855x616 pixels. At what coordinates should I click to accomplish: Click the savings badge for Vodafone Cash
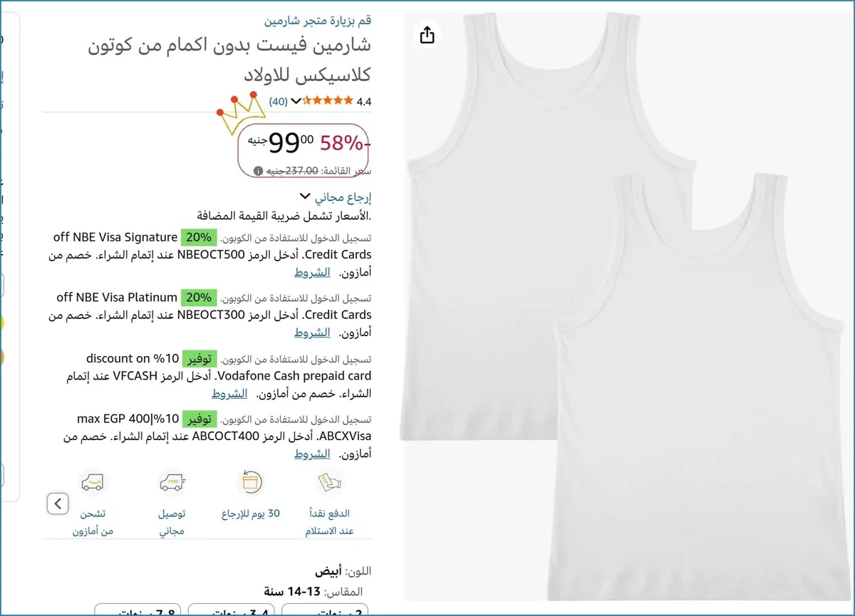(x=200, y=358)
